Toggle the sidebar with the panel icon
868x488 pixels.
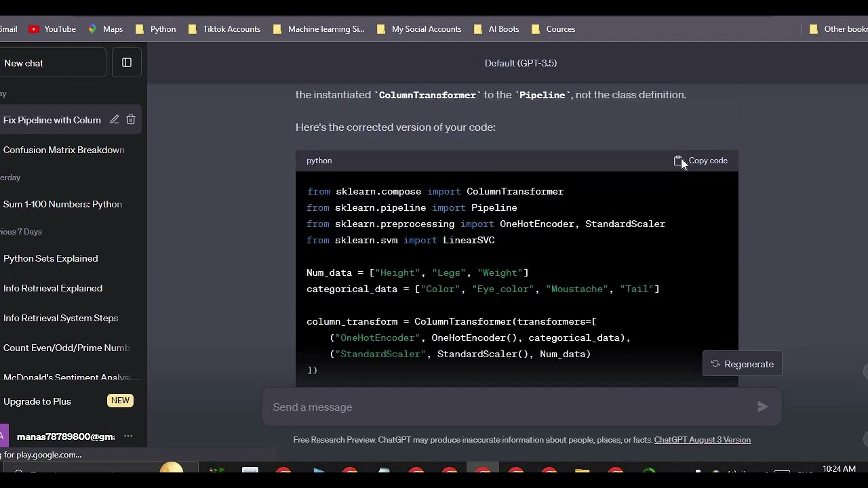127,62
